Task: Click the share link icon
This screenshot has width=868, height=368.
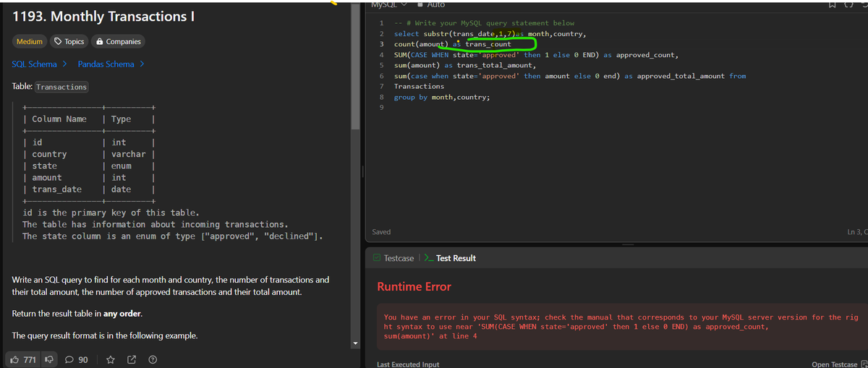Action: pos(132,359)
